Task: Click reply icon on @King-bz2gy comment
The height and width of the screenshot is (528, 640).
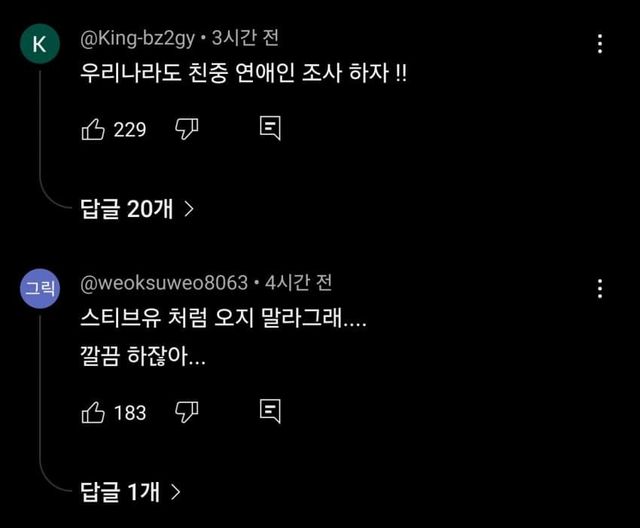Action: [x=269, y=128]
